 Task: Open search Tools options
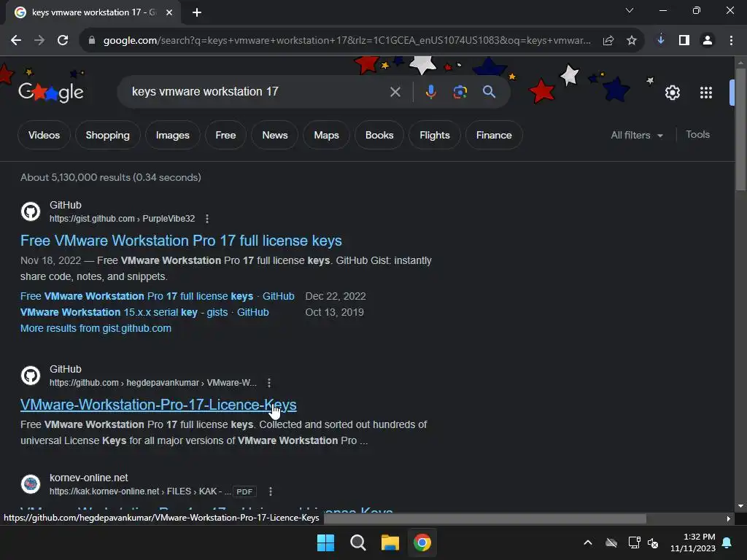coord(697,135)
